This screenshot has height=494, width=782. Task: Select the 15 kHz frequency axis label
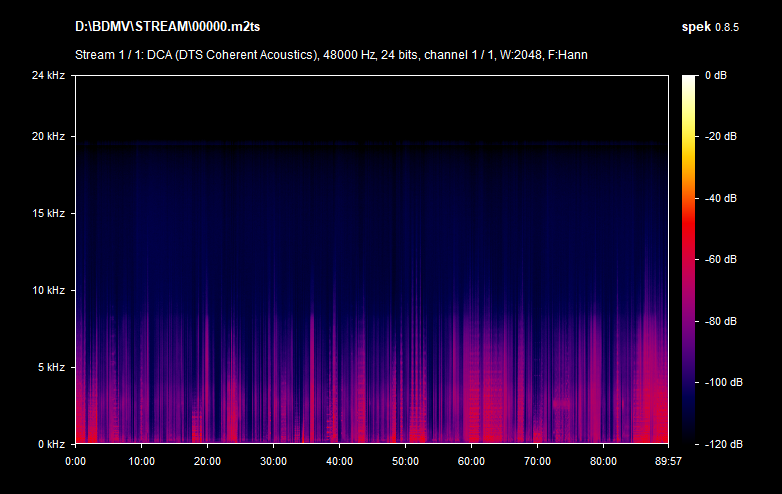coord(47,213)
